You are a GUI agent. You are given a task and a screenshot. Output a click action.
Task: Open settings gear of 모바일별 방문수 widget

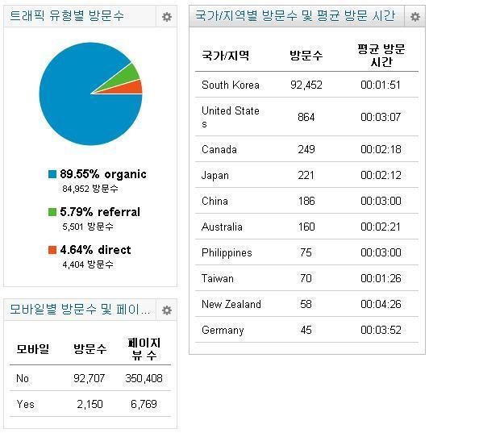(x=166, y=310)
